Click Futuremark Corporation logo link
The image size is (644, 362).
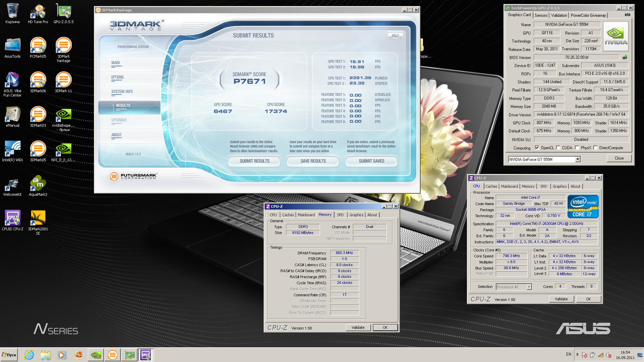[133, 176]
